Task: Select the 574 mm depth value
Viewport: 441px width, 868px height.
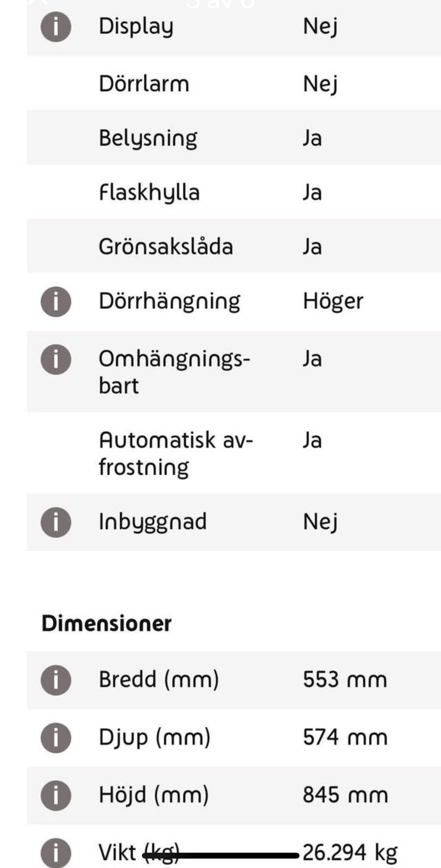Action: pyautogui.click(x=345, y=737)
